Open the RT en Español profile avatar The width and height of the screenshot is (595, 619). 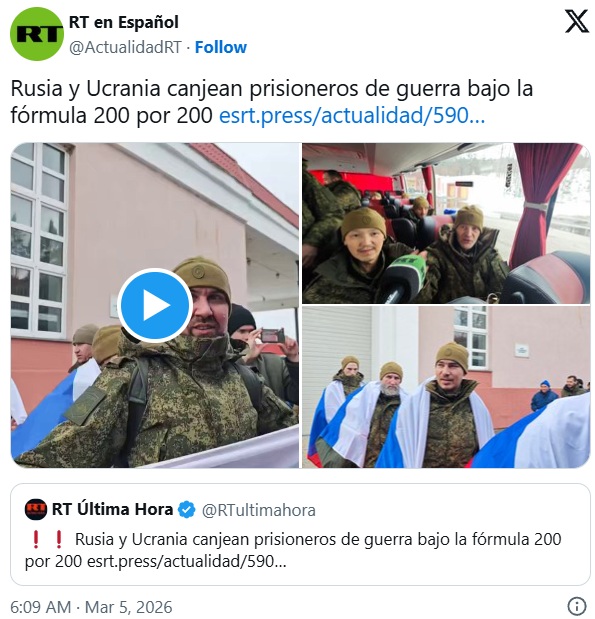(36, 34)
